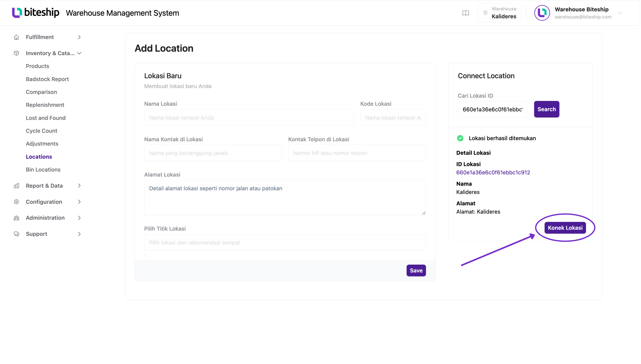Click the Fulfillment home icon

point(17,37)
